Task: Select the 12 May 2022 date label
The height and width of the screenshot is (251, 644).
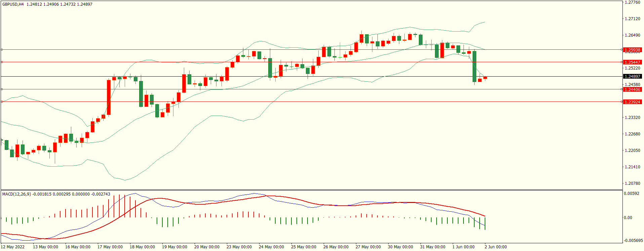Action: (x=13, y=247)
